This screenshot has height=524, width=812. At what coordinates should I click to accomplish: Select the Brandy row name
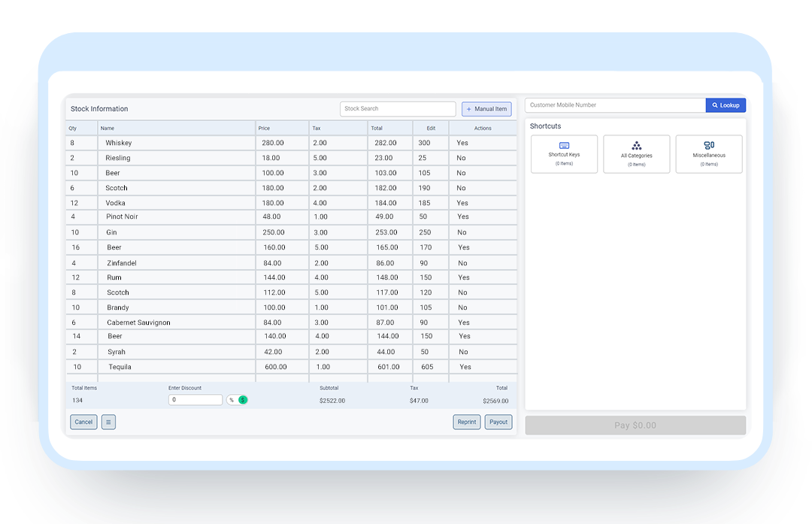pyautogui.click(x=118, y=307)
